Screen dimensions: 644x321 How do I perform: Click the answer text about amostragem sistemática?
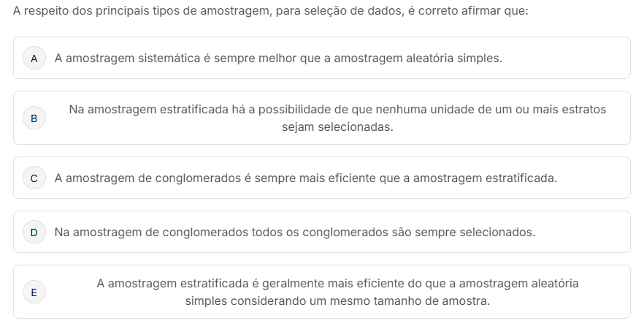(x=277, y=58)
